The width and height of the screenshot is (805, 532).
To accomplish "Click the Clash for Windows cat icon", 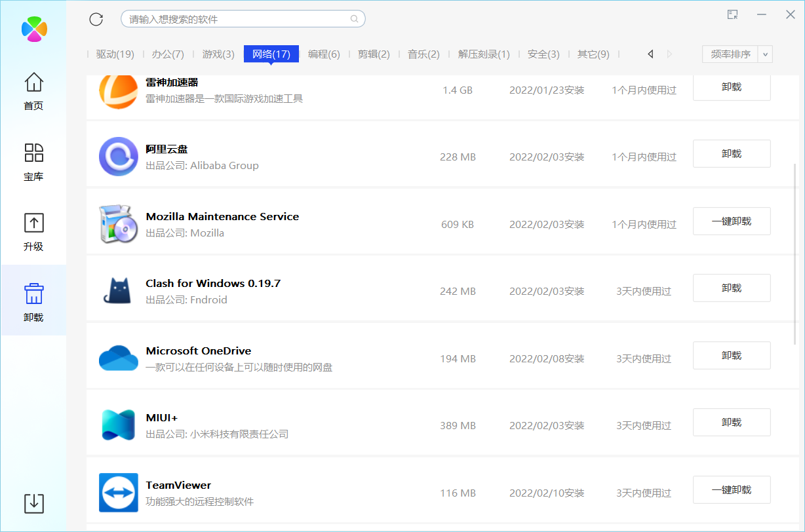I will click(119, 291).
